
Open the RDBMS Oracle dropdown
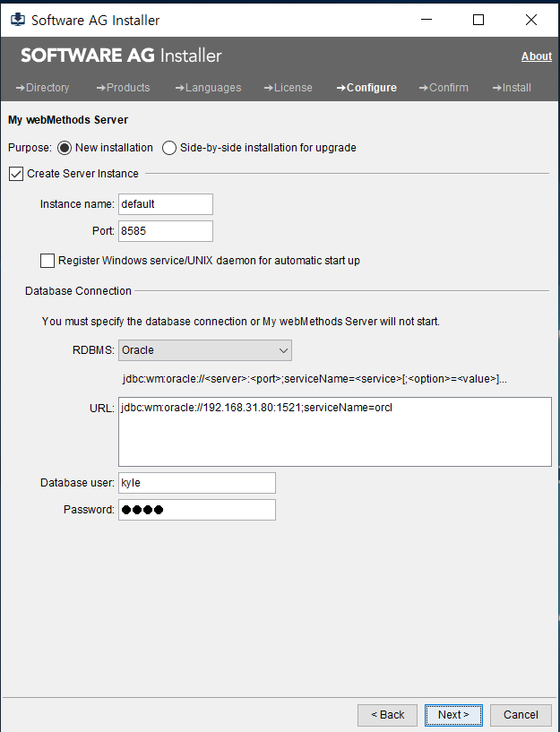[x=205, y=350]
